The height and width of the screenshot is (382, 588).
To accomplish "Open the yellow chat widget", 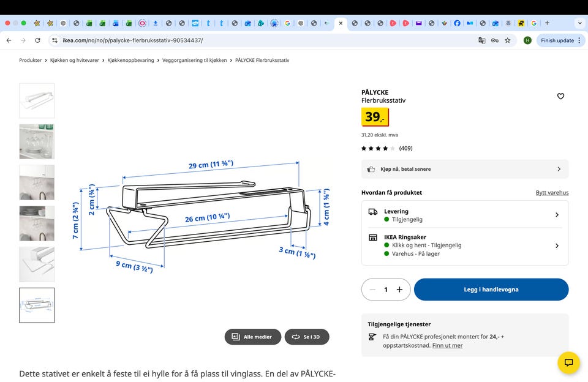I will [568, 362].
